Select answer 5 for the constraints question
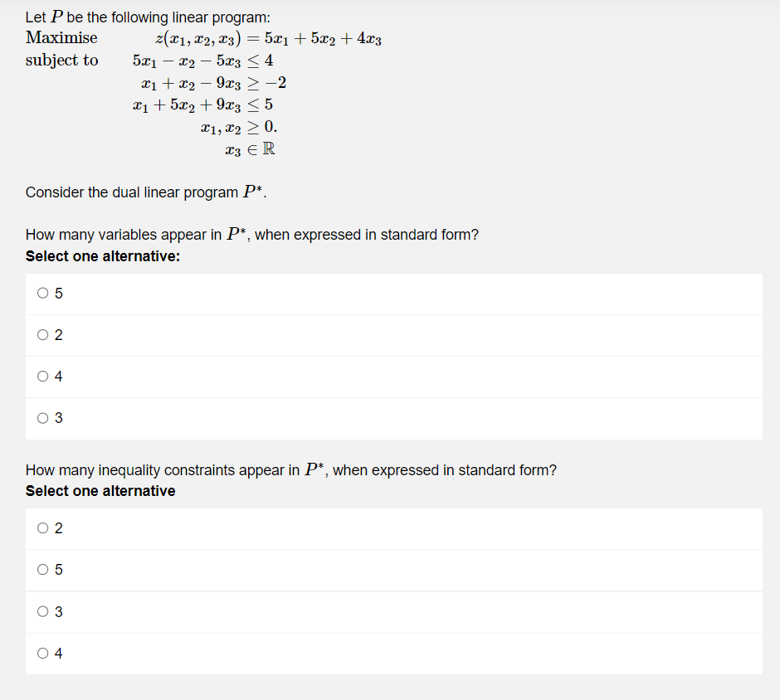The width and height of the screenshot is (780, 700). click(42, 570)
